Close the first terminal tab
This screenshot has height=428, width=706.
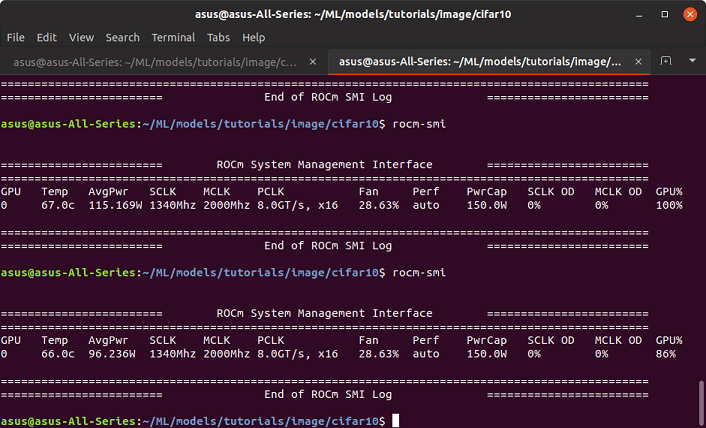(x=313, y=62)
